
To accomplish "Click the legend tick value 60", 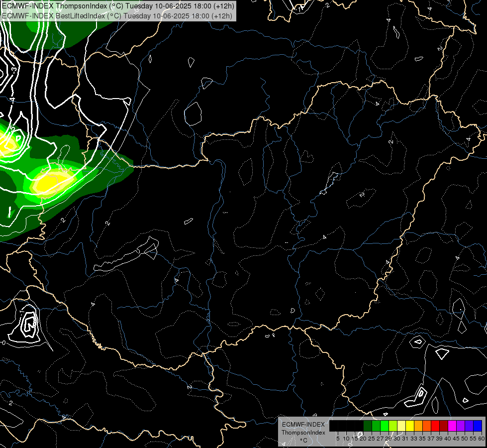I will [482, 439].
